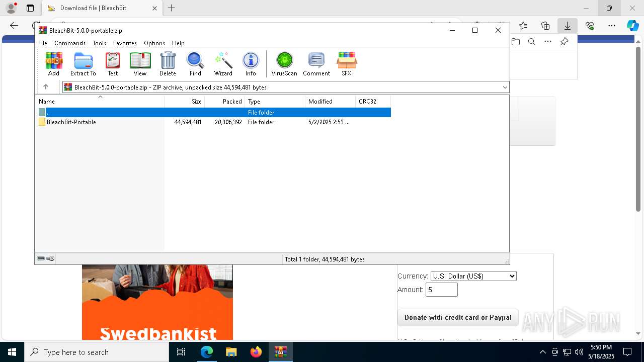Image resolution: width=644 pixels, height=362 pixels.
Task: Open the Windows Start menu
Action: 12,352
